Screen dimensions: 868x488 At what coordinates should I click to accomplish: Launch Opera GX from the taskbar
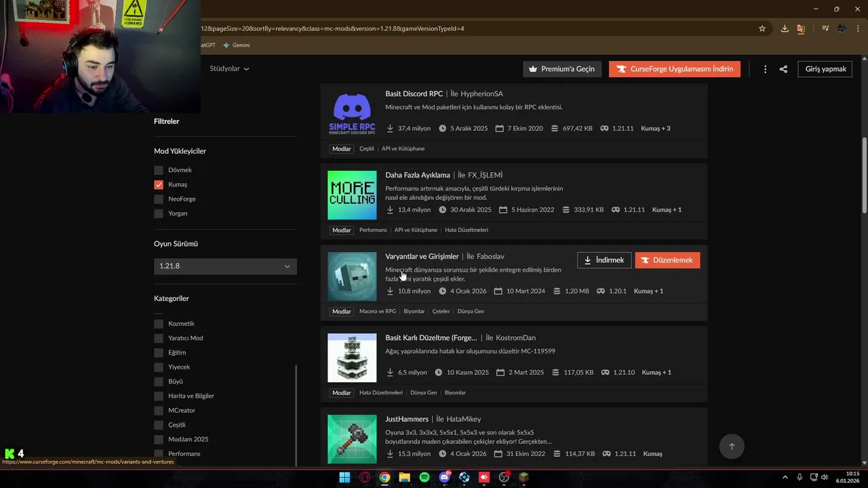pos(365,477)
